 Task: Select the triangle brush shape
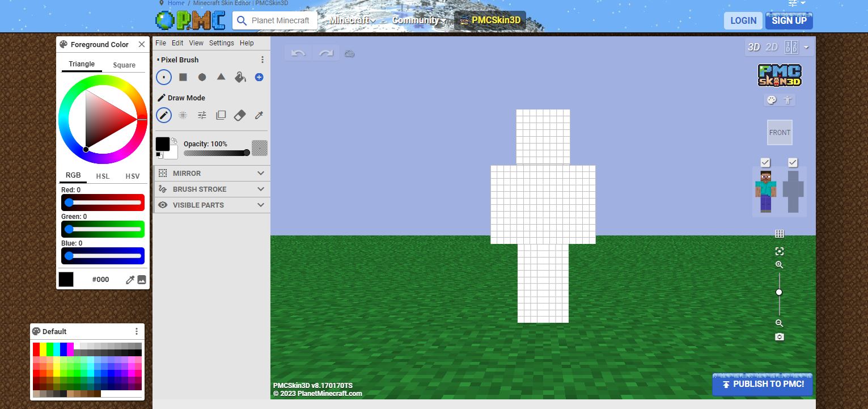coord(221,77)
